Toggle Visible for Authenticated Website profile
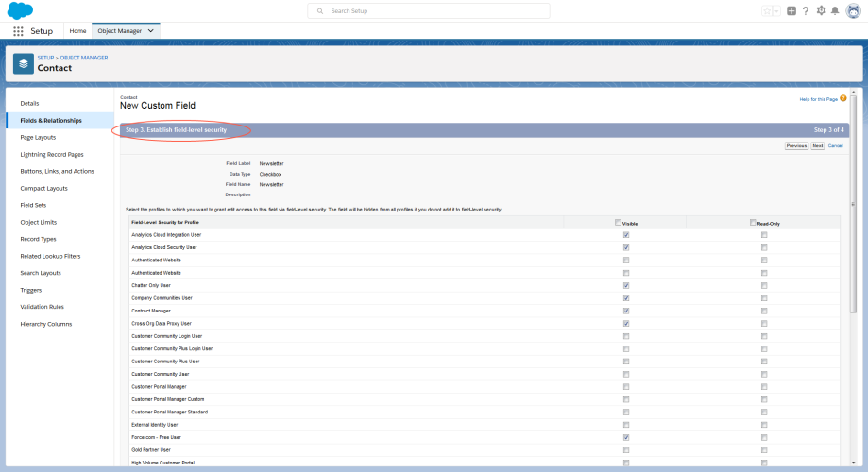Screen dimensions: 868x472 (x=626, y=260)
